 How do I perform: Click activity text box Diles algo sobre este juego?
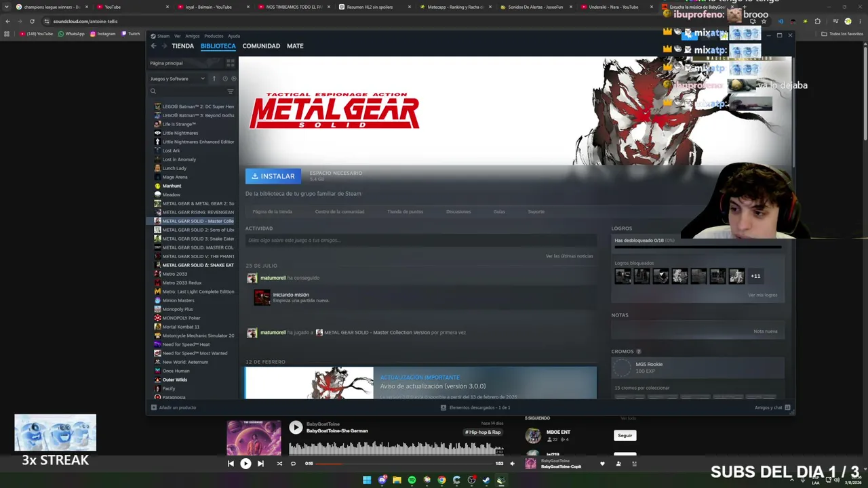click(x=420, y=240)
